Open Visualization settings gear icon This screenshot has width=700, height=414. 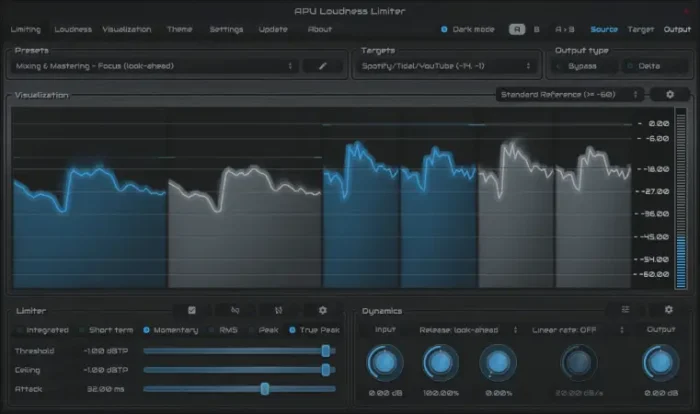669,94
